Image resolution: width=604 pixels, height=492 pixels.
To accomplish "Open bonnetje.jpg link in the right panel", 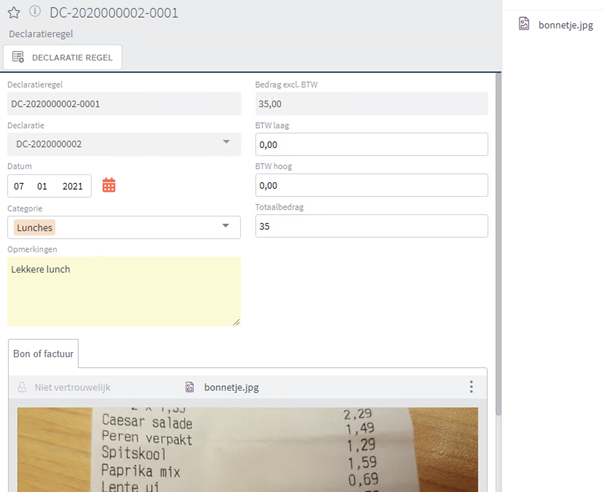I will point(565,24).
